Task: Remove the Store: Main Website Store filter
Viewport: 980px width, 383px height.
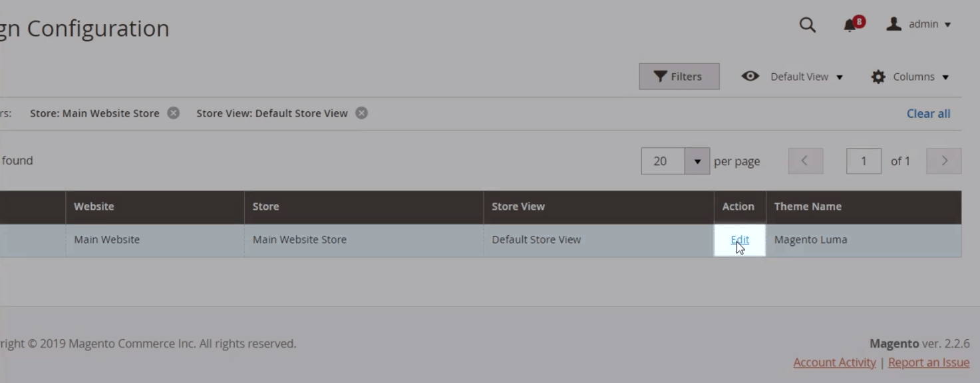Action: 173,113
